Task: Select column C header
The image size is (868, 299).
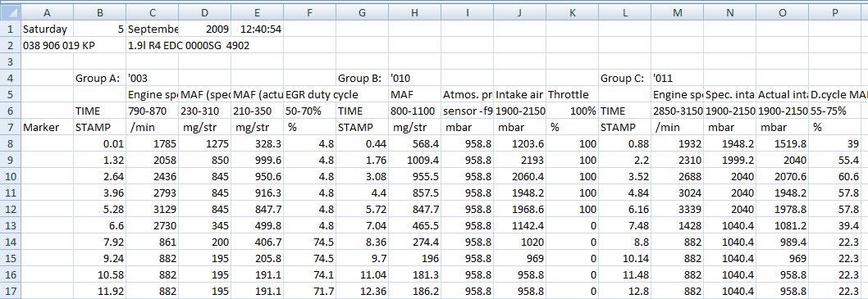Action: pyautogui.click(x=153, y=12)
